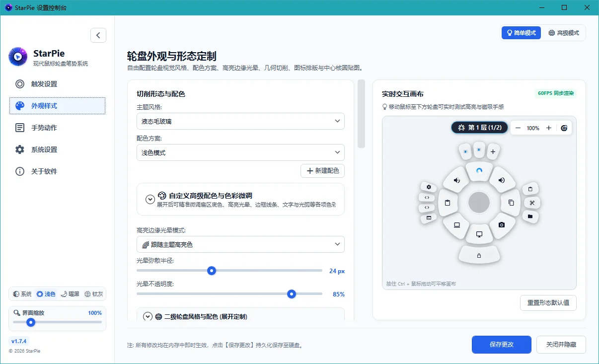Open the 主题风格 dropdown showing 液态毛玻璃
599x364 pixels.
(240, 121)
